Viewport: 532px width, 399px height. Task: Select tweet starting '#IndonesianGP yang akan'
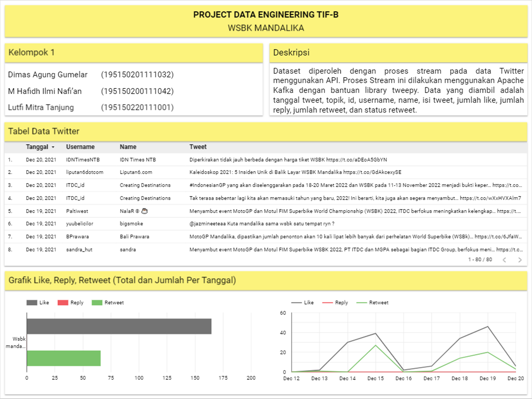tap(356, 185)
